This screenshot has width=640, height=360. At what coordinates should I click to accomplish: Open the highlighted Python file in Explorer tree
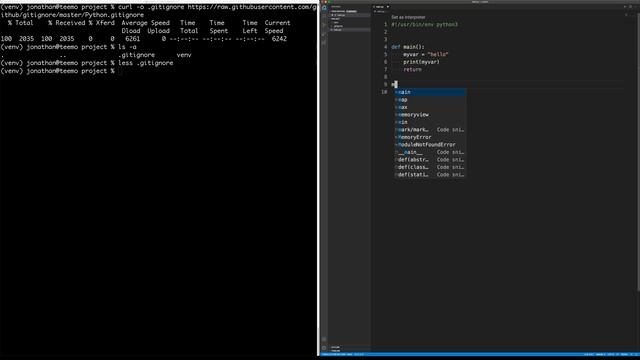coord(350,30)
